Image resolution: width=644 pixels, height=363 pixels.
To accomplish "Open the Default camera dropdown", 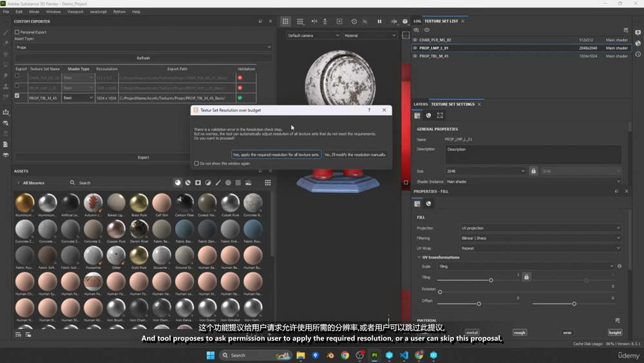I will point(314,35).
